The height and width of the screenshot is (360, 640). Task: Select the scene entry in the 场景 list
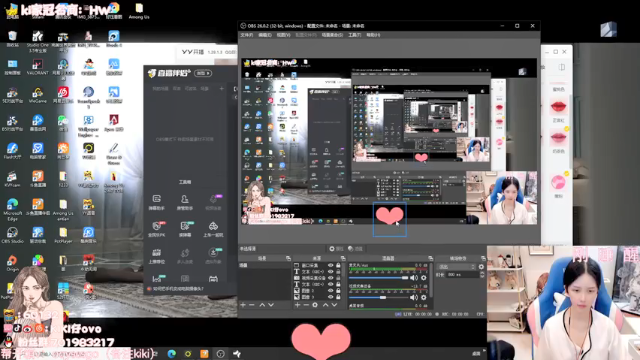pyautogui.click(x=264, y=265)
